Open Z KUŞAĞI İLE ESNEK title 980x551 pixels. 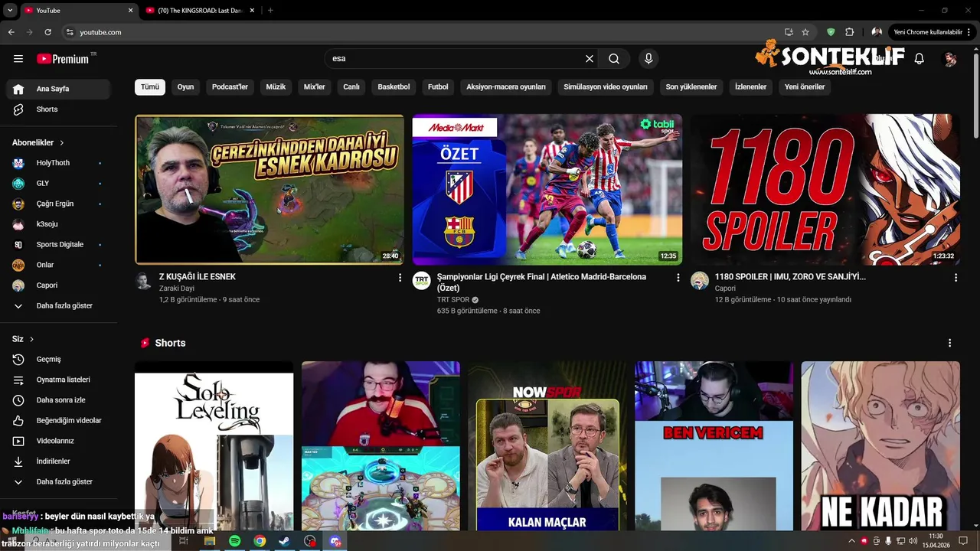(198, 277)
